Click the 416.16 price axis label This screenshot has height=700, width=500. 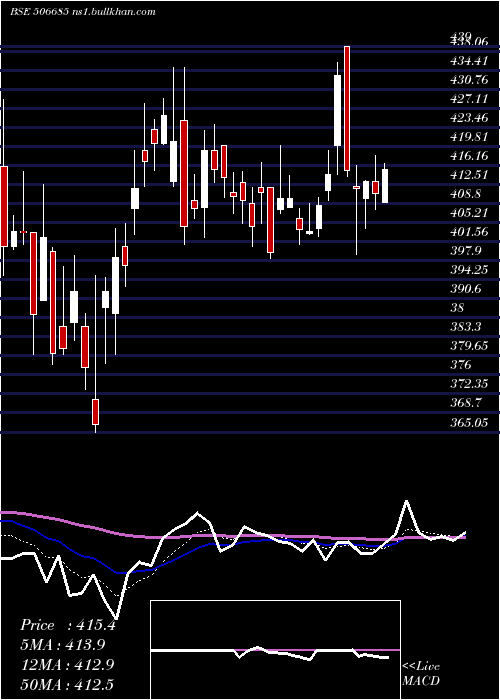click(470, 156)
